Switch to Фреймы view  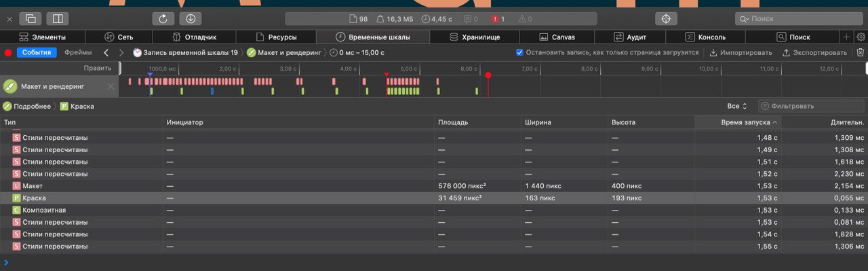(78, 52)
